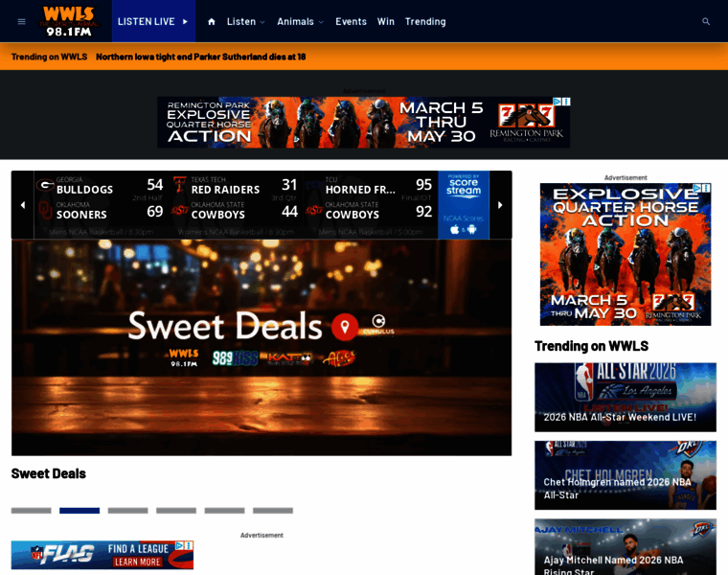Go to the Trending menu item
This screenshot has width=728, height=575.
(x=425, y=21)
